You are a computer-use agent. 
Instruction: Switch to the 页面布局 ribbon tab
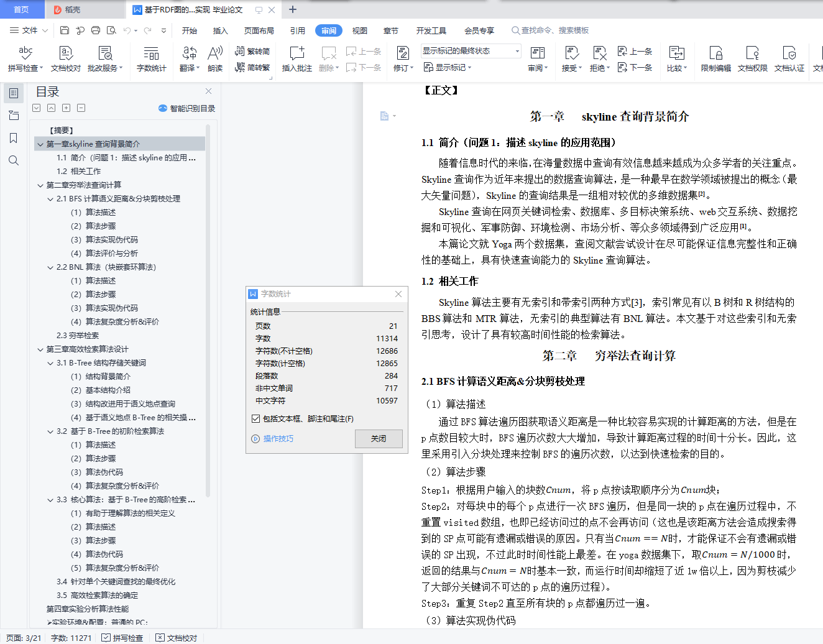point(259,30)
